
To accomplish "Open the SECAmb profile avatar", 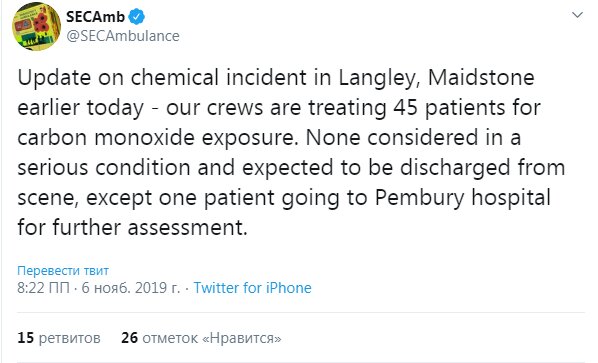I will coord(36,26).
